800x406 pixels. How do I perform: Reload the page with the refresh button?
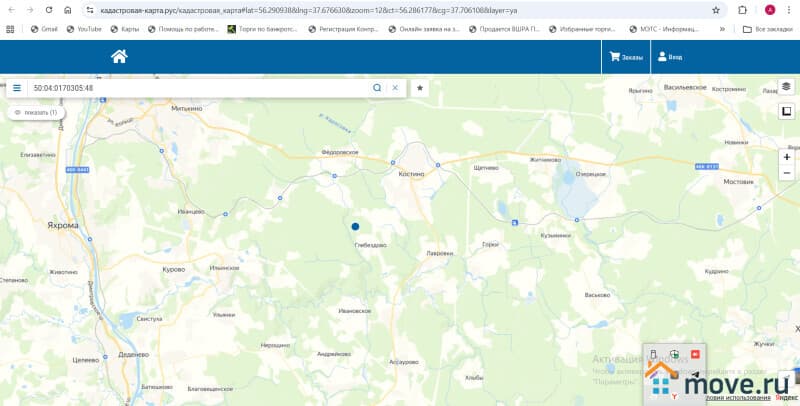48,9
